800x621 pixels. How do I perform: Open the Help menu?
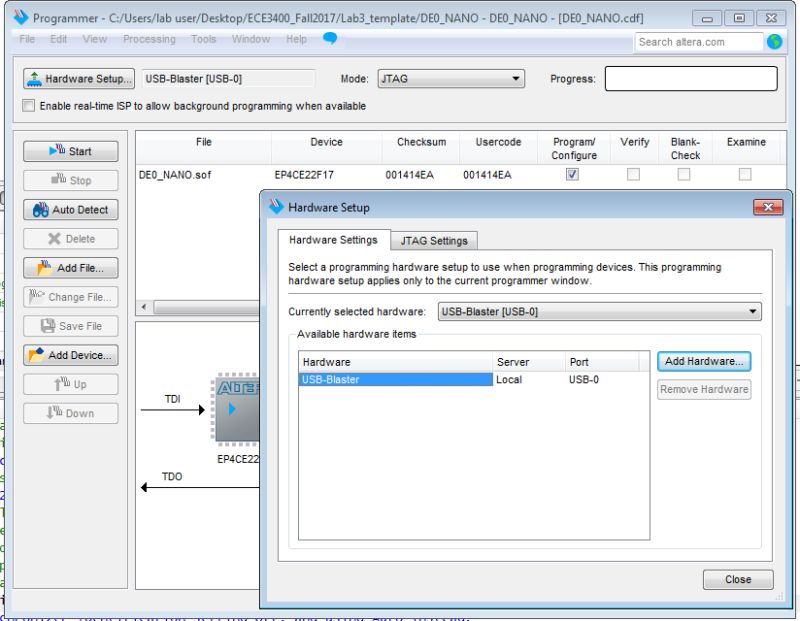click(x=296, y=39)
